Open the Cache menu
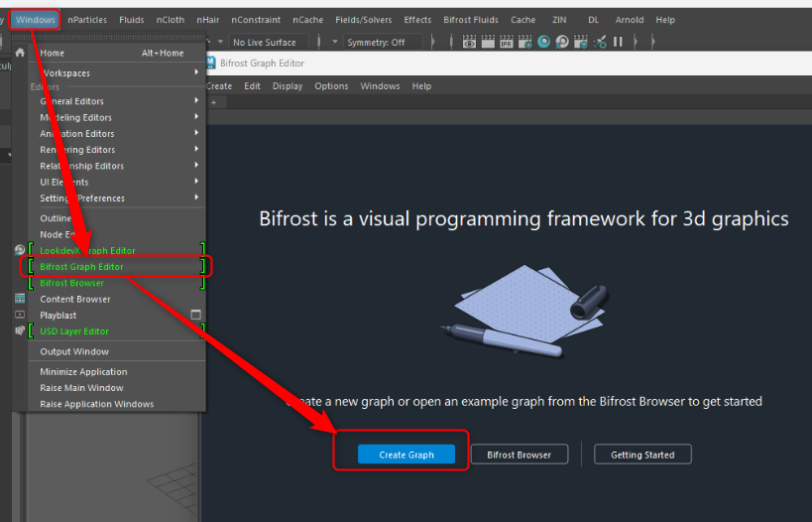The width and height of the screenshot is (812, 522). (523, 20)
